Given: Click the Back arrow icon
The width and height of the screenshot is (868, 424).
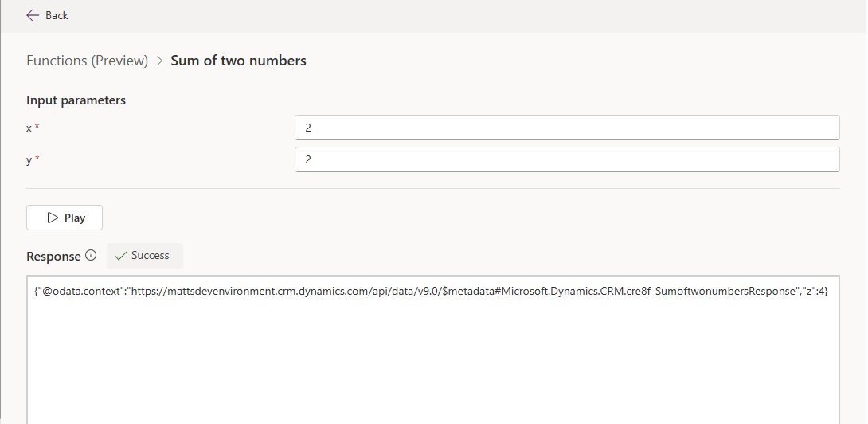Looking at the screenshot, I should [x=33, y=15].
